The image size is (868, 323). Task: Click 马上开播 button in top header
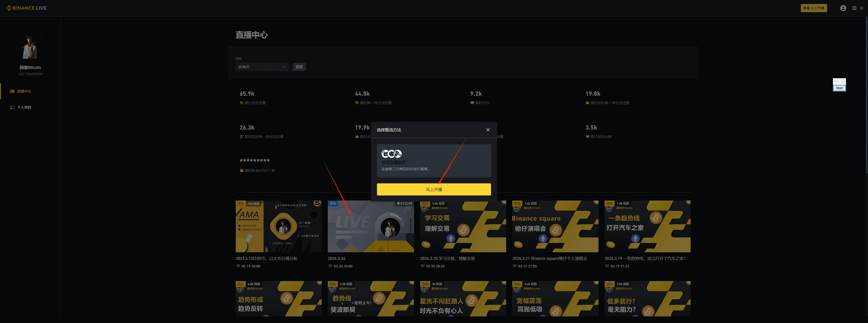(x=813, y=8)
